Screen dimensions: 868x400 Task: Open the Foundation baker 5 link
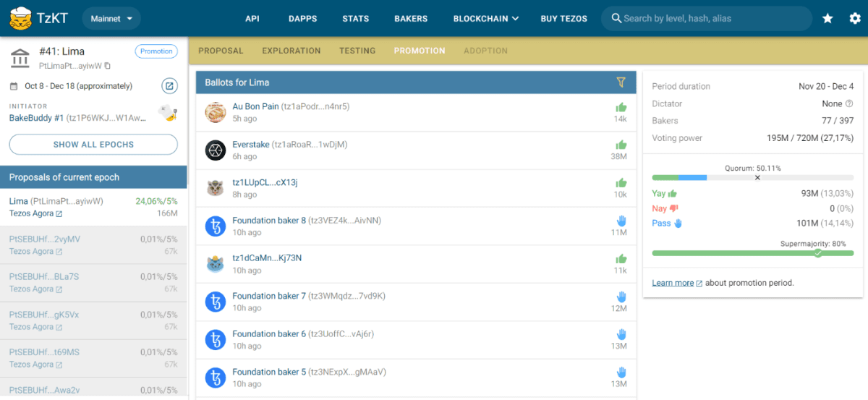point(269,372)
